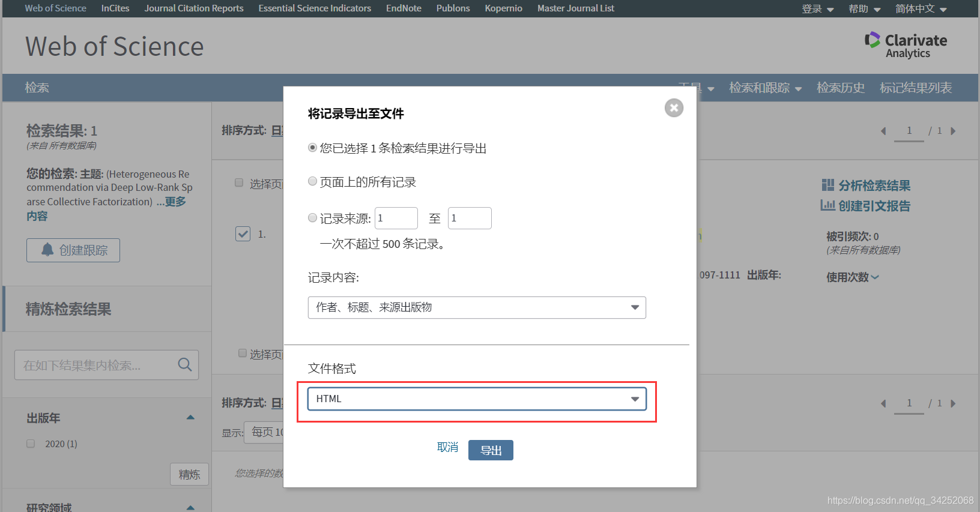Open the 简体中文 language dropdown
The height and width of the screenshot is (512, 980).
click(x=921, y=8)
